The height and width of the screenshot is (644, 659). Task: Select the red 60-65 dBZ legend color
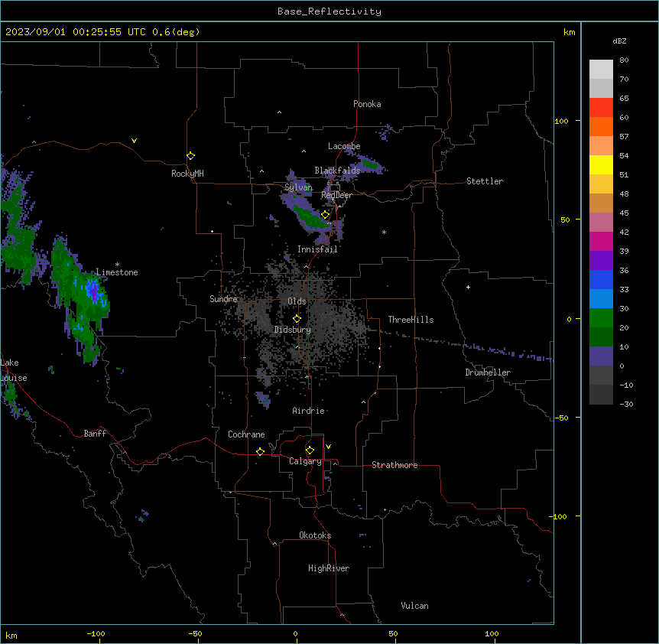pyautogui.click(x=601, y=108)
